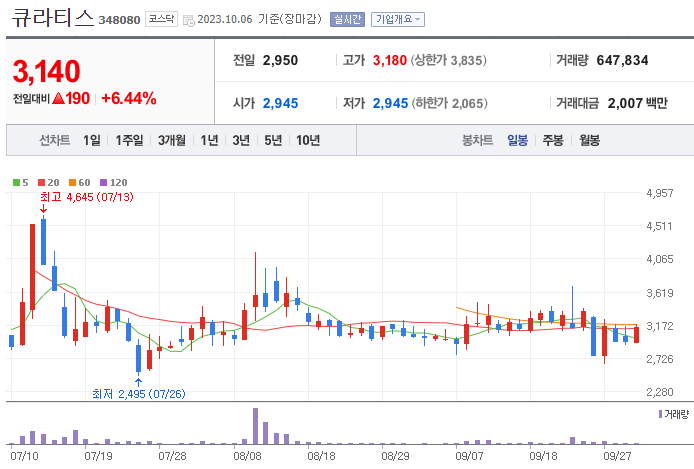The image size is (694, 469).
Task: Click the purple 120-day moving average swatch
Action: (104, 182)
